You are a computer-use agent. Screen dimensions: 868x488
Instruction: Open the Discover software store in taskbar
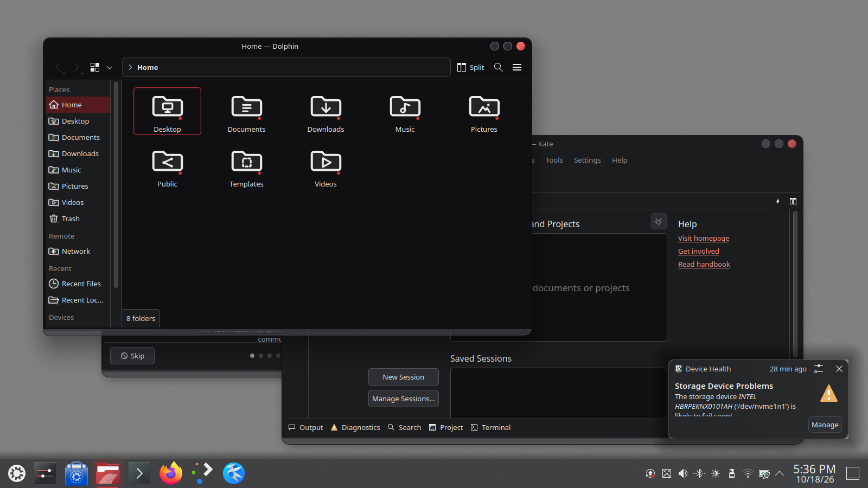pos(76,473)
